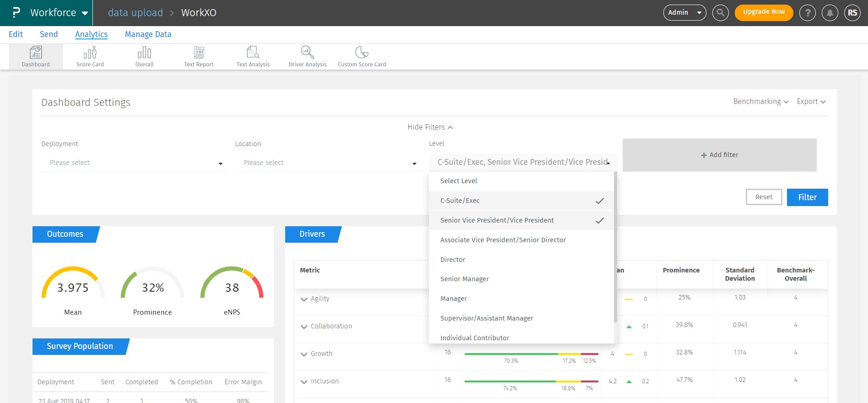Switch to the Edit tab
868x403 pixels.
point(16,34)
